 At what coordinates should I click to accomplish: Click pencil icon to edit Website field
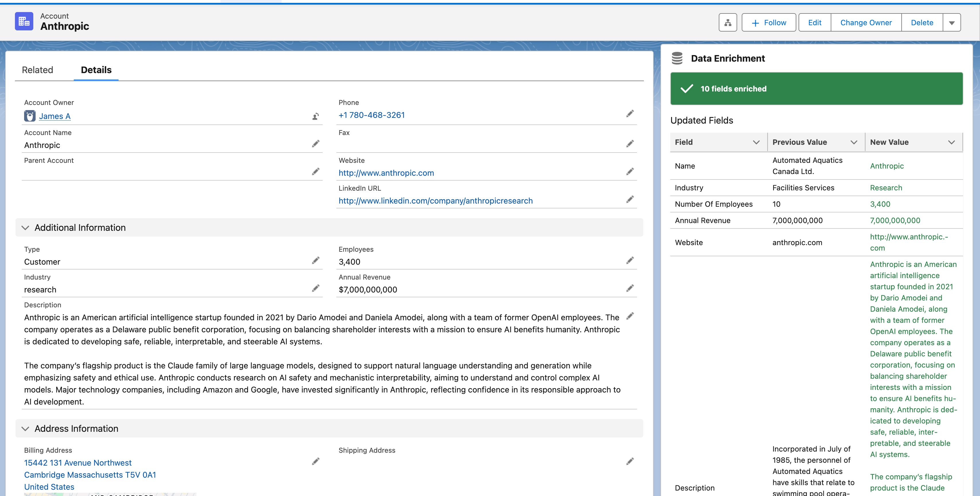(630, 171)
